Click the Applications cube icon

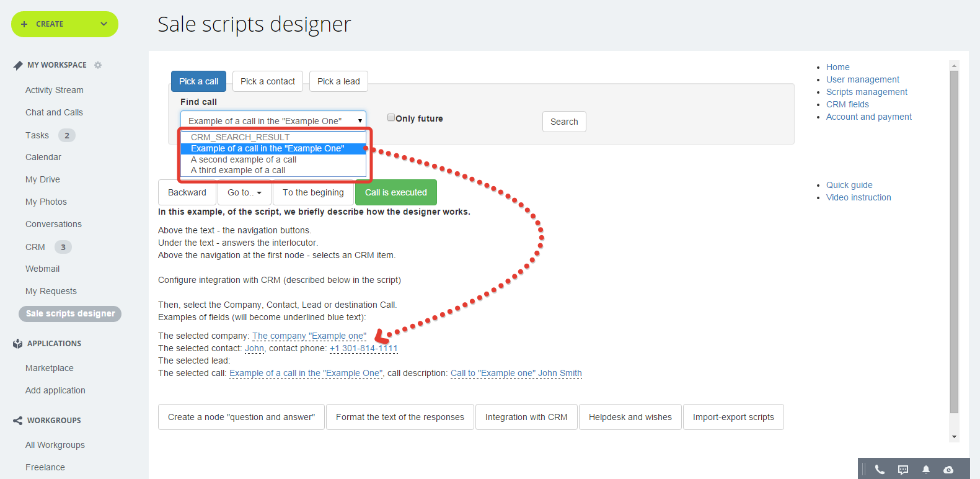coord(17,344)
